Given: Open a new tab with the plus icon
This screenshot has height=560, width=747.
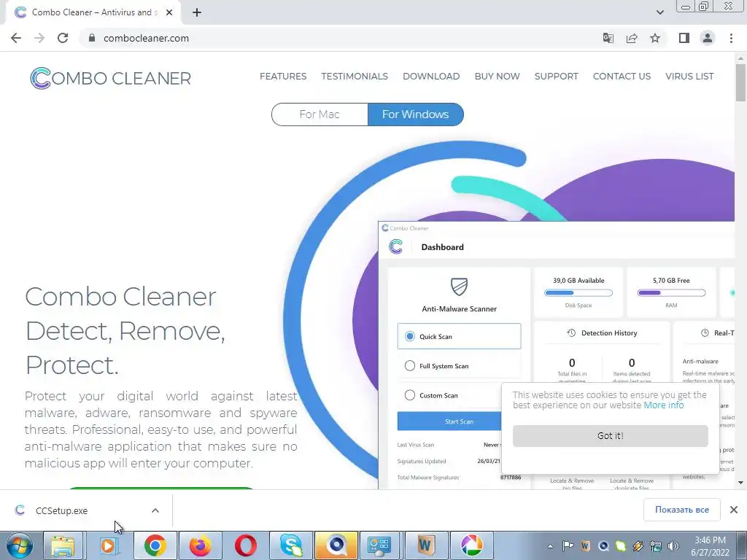Looking at the screenshot, I should tap(197, 12).
